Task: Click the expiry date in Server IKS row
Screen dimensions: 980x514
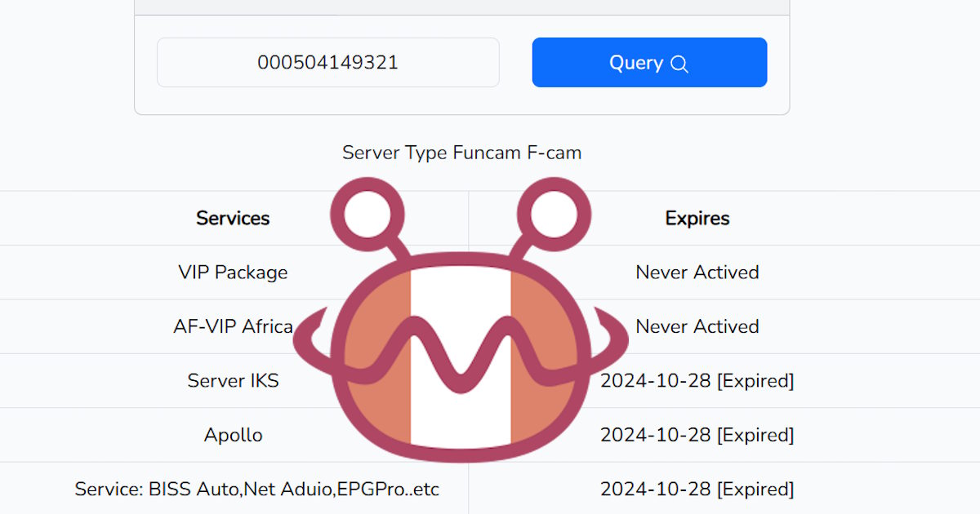Action: 697,380
